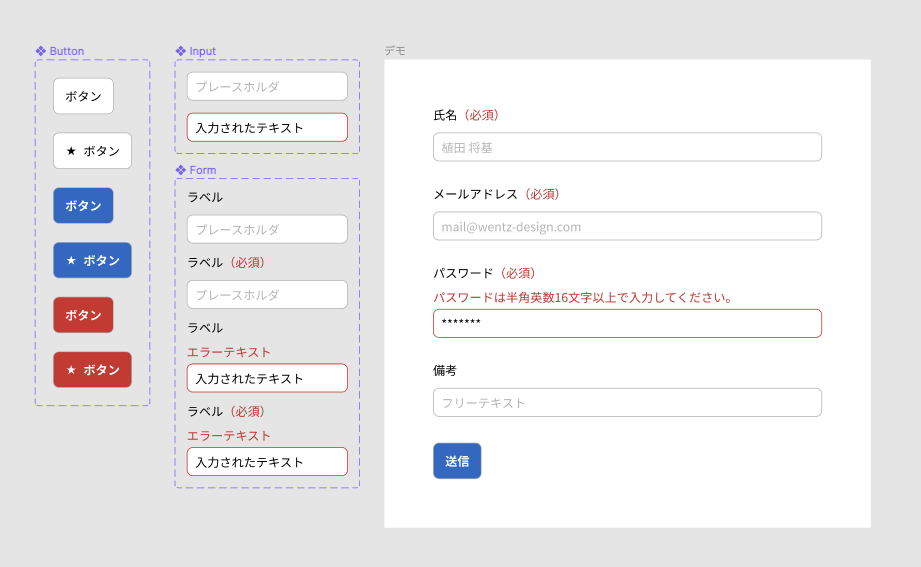
Task: Click the star icon in the red button
Action: (71, 370)
